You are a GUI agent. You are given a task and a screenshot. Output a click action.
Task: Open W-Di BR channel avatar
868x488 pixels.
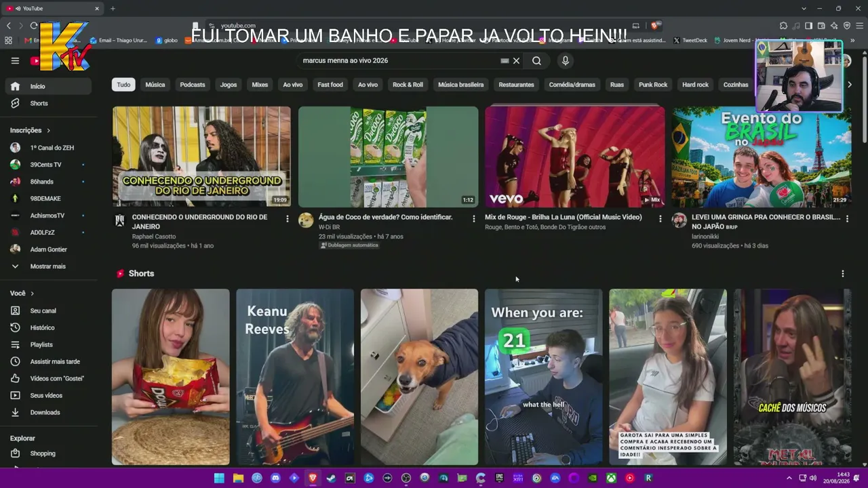point(306,220)
